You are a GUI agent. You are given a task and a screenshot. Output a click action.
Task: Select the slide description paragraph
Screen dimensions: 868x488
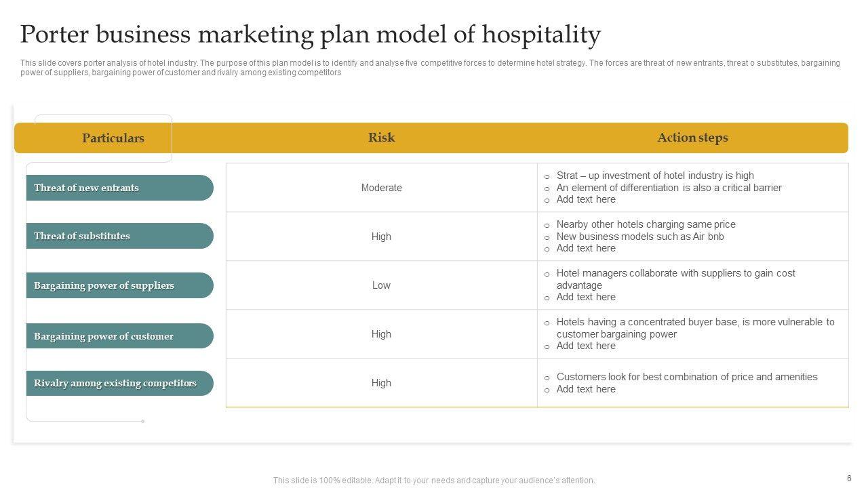[x=430, y=68]
